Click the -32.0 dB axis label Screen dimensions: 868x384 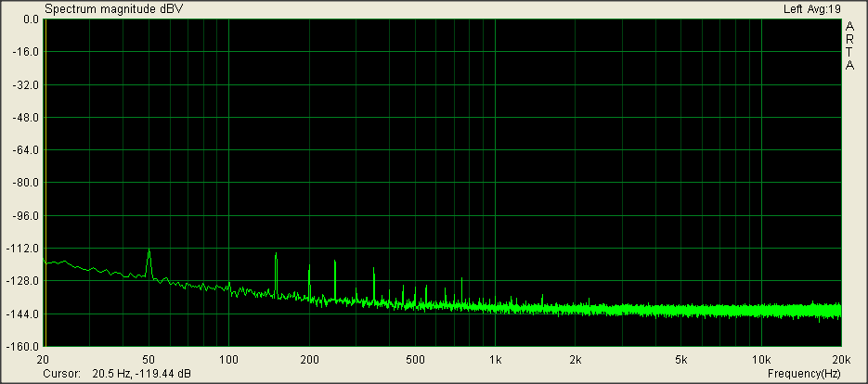pyautogui.click(x=24, y=84)
